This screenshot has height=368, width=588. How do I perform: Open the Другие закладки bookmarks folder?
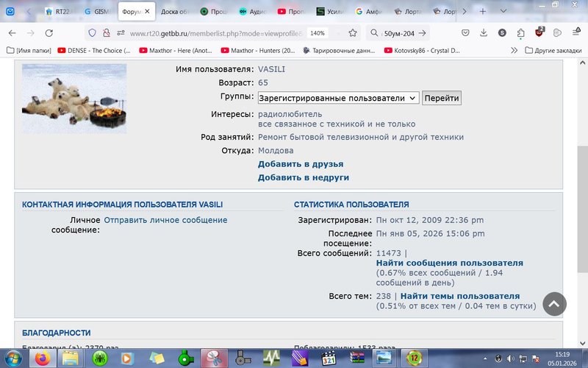[553, 50]
